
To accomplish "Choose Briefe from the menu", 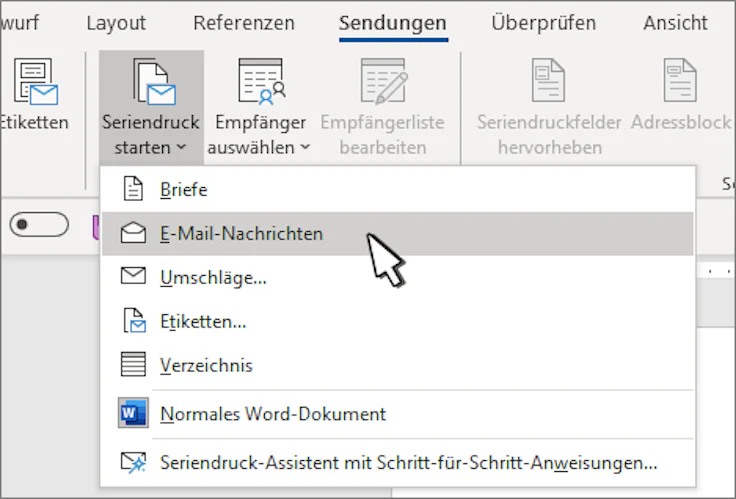I will tap(397, 190).
